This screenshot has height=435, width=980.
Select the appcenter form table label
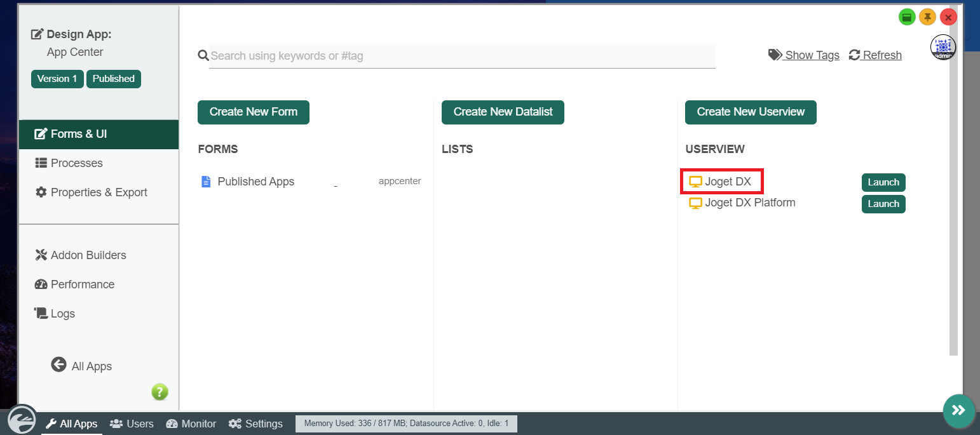(x=400, y=181)
